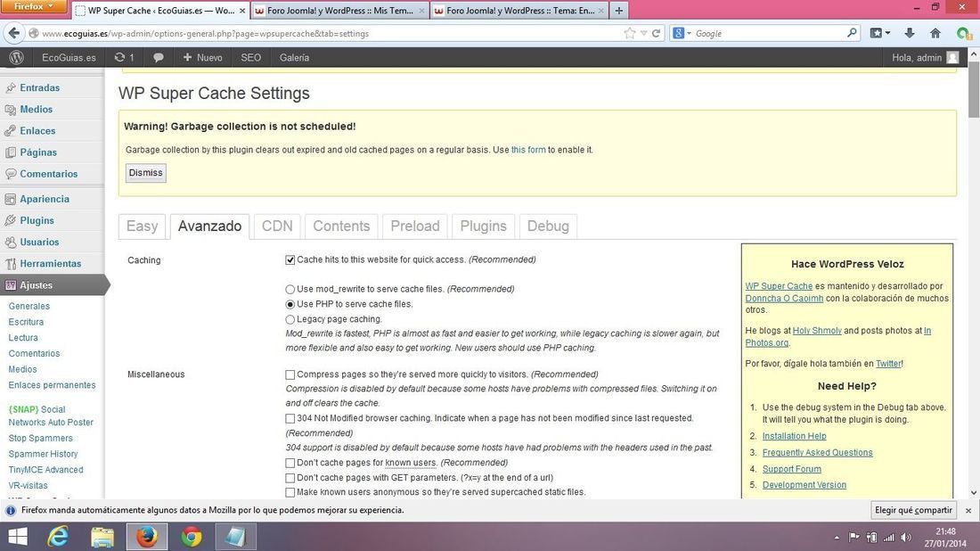The image size is (980, 551).
Task: Launch Internet Explorer from the taskbar
Action: pos(58,537)
